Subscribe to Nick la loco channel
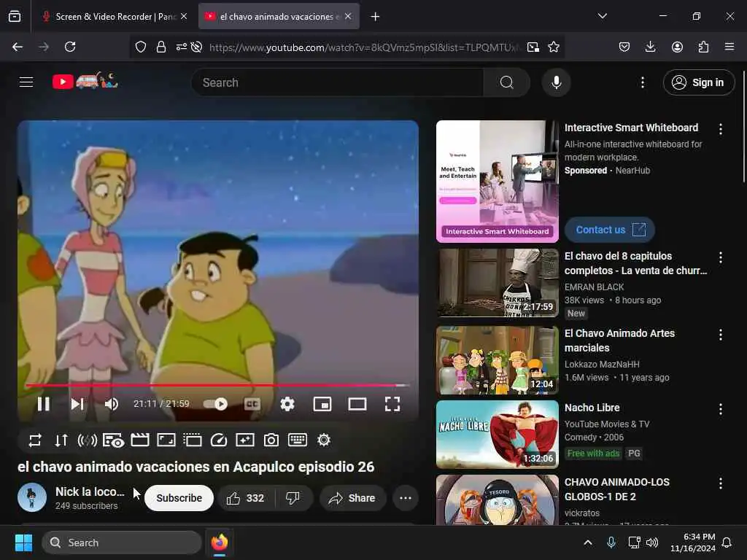Image resolution: width=747 pixels, height=560 pixels. pyautogui.click(x=179, y=498)
